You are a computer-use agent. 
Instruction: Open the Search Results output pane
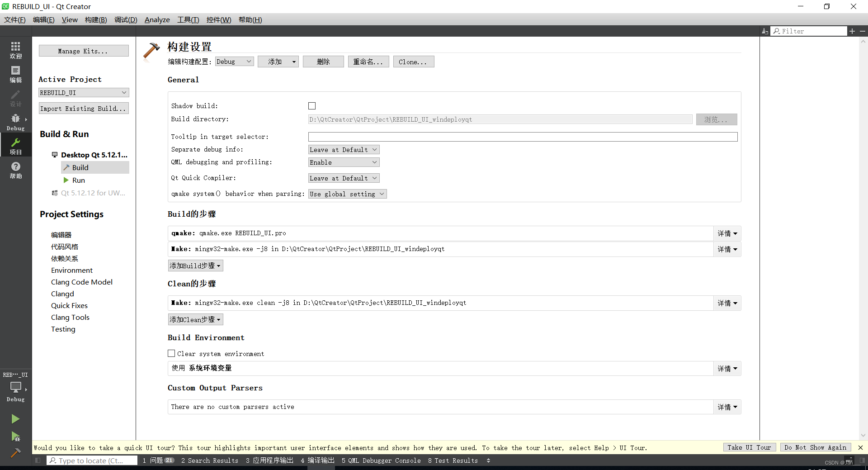pos(210,461)
